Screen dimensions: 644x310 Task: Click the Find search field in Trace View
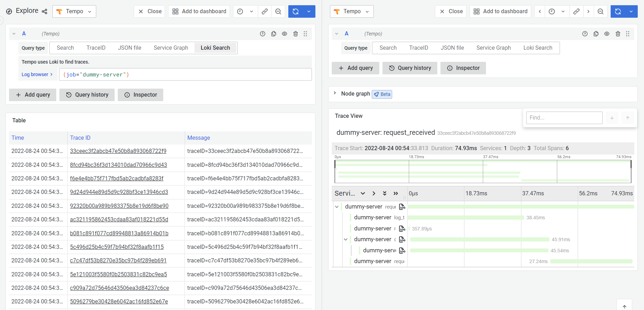564,118
